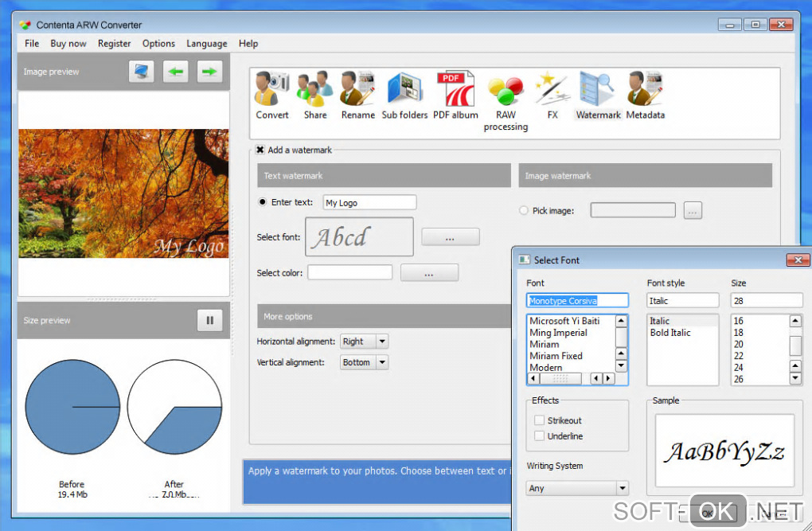
Task: Open the Help menu
Action: 248,44
